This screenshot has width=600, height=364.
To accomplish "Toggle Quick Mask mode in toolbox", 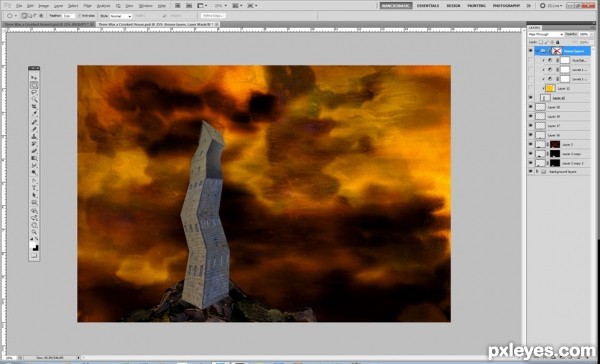I will [x=34, y=255].
